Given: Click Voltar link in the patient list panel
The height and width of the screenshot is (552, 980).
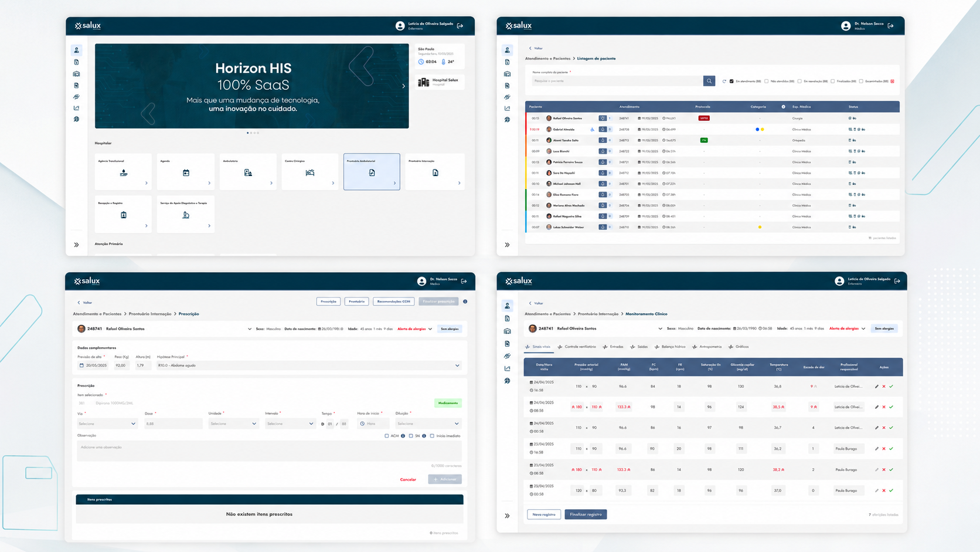Looking at the screenshot, I should click(536, 48).
